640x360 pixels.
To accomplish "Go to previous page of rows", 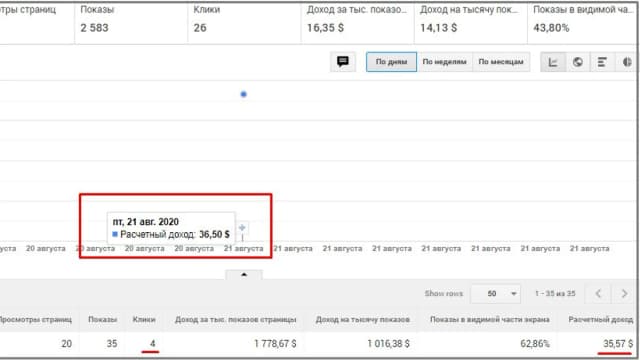I will click(598, 293).
